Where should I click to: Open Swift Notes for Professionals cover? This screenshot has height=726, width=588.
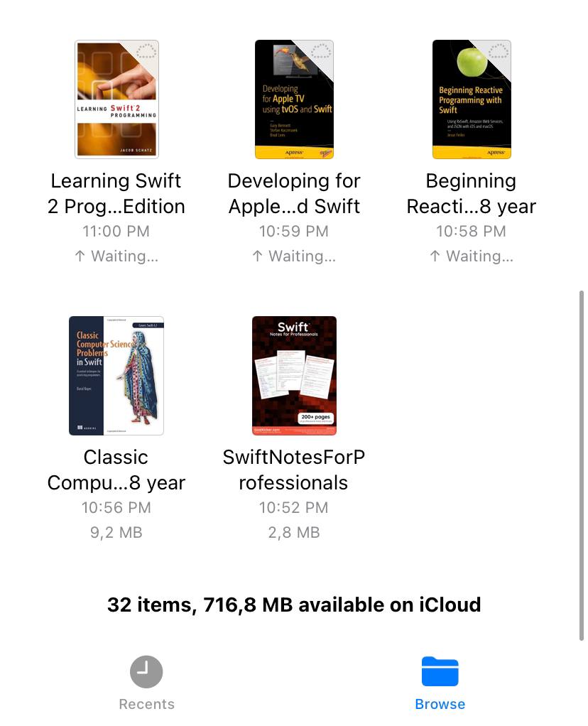coord(294,376)
